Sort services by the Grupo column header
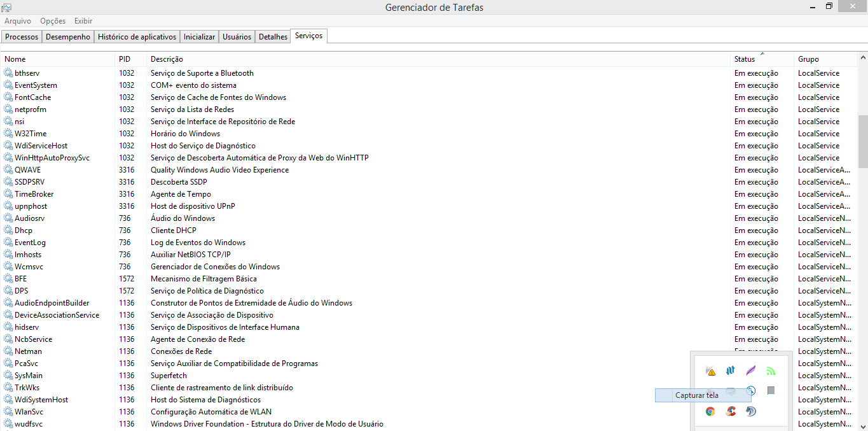The image size is (868, 431). click(825, 59)
